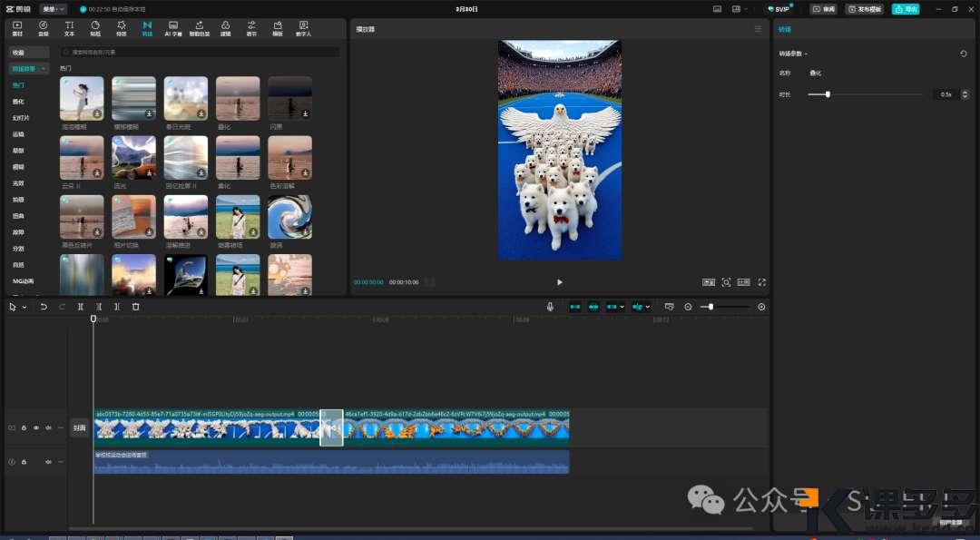Mute the main video track speaker icon
This screenshot has height=540, width=980.
click(48, 427)
